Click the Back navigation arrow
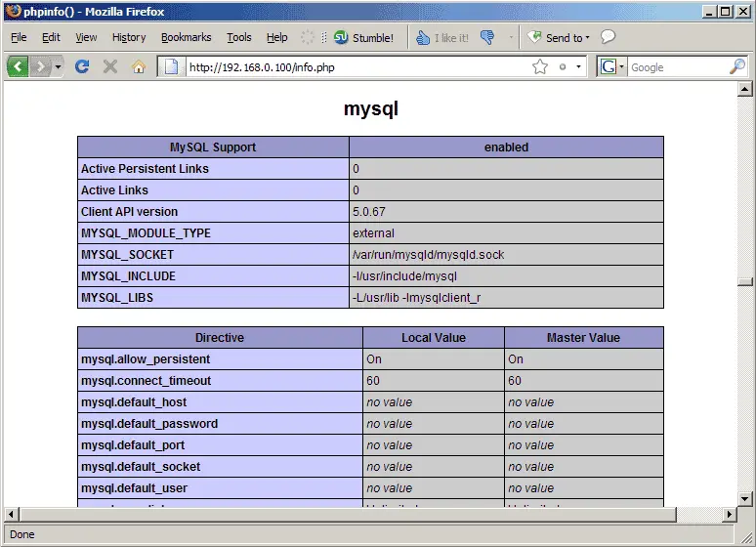Image resolution: width=756 pixels, height=547 pixels. (x=19, y=67)
